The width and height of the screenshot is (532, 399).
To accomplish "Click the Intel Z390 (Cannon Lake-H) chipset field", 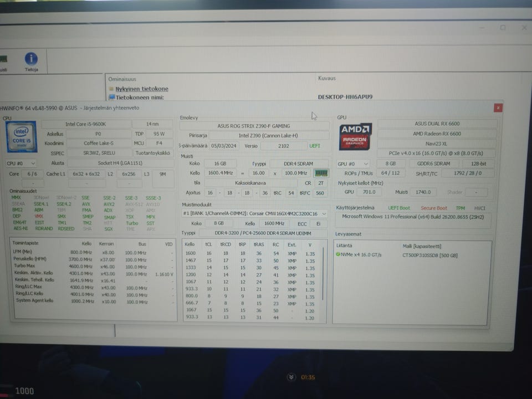I will [268, 136].
